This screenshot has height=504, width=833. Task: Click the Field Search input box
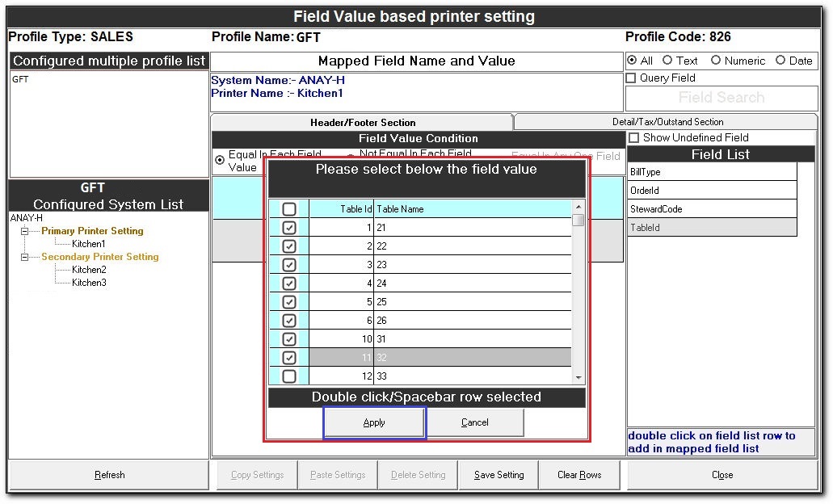(722, 99)
